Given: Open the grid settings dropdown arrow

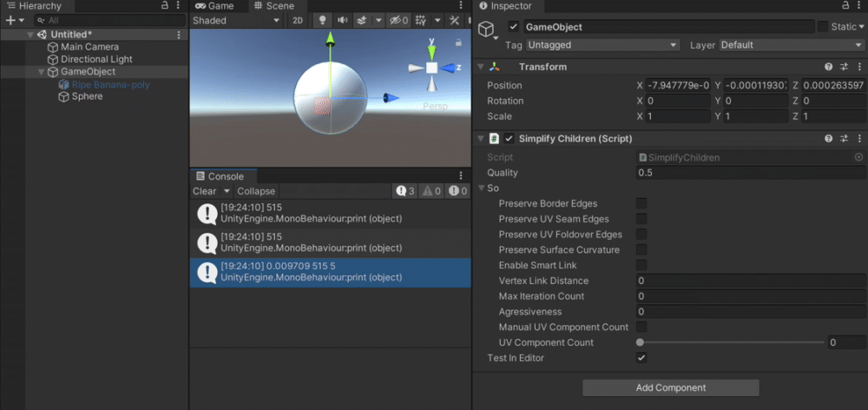Looking at the screenshot, I should [437, 21].
